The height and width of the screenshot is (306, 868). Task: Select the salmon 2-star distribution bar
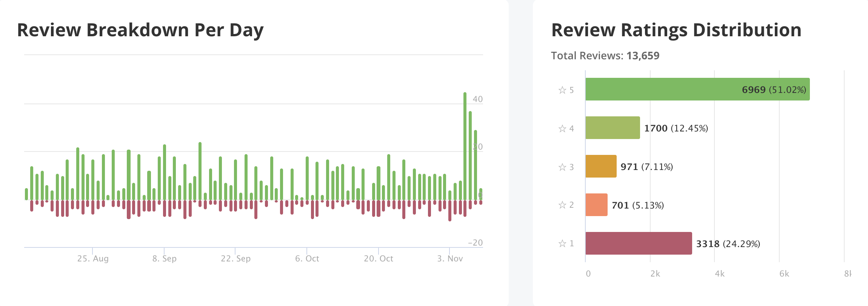[596, 205]
